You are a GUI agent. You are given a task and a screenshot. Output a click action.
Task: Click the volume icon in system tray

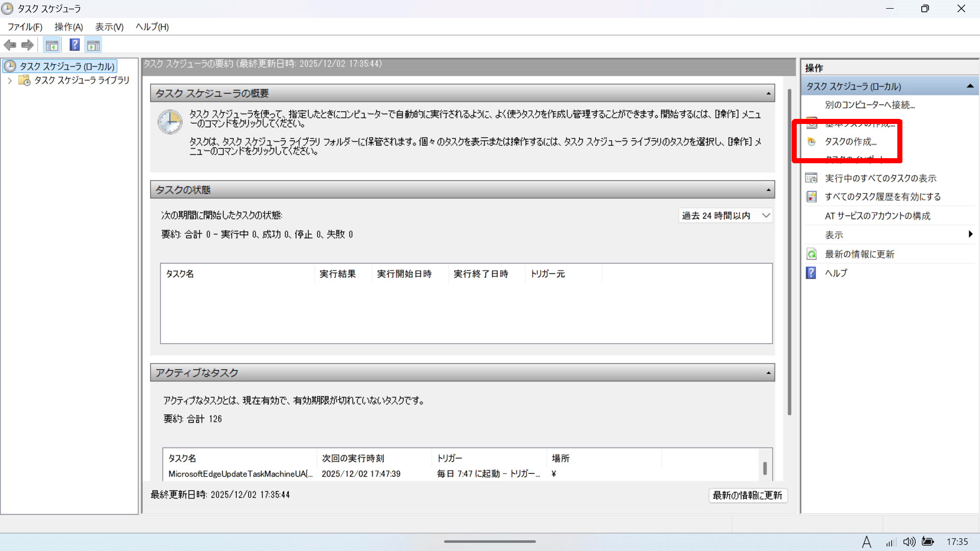point(909,542)
